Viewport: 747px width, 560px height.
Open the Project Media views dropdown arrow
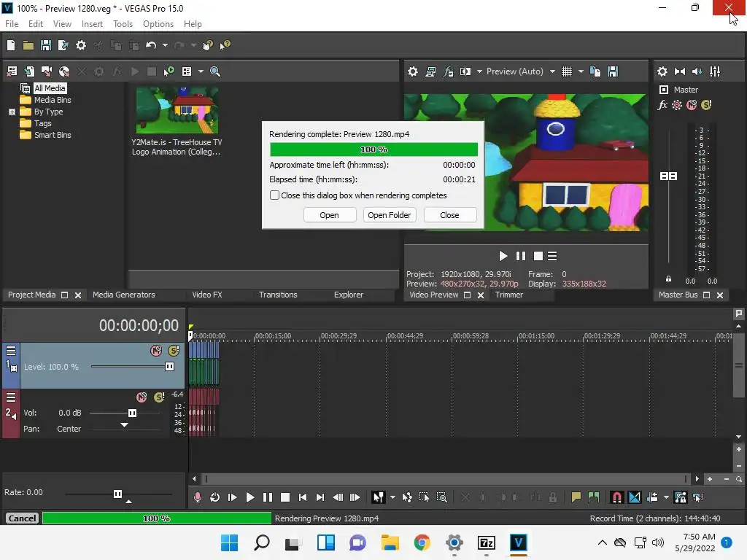201,71
